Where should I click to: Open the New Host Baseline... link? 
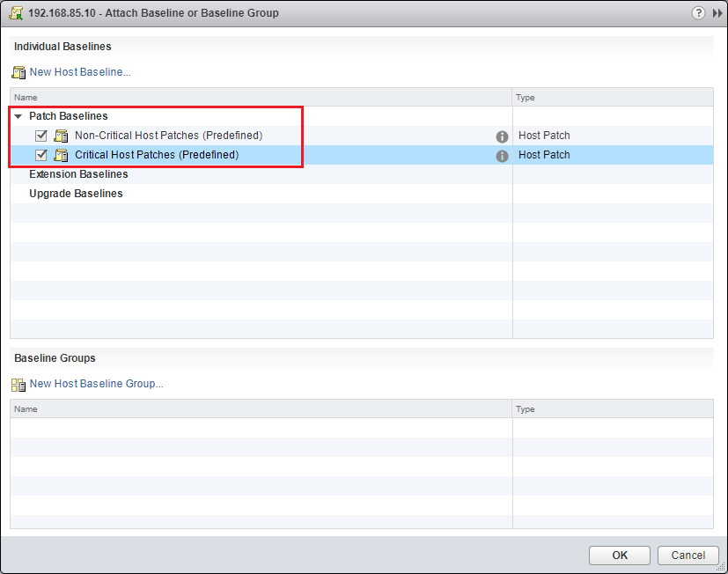coord(80,72)
